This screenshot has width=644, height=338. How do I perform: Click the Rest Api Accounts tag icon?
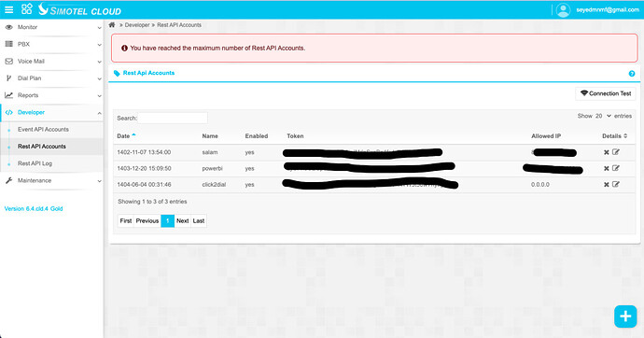[x=117, y=73]
